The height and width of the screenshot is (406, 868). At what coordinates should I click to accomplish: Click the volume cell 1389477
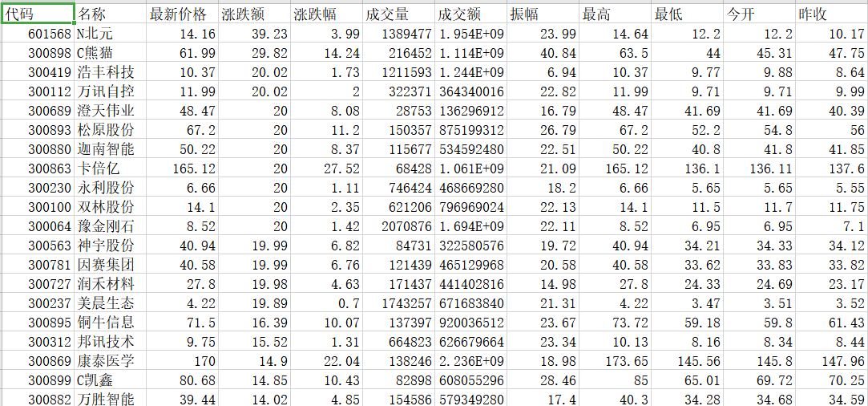398,35
